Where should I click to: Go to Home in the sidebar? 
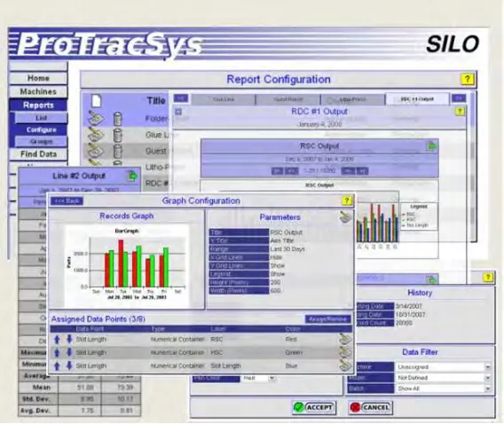(x=38, y=78)
